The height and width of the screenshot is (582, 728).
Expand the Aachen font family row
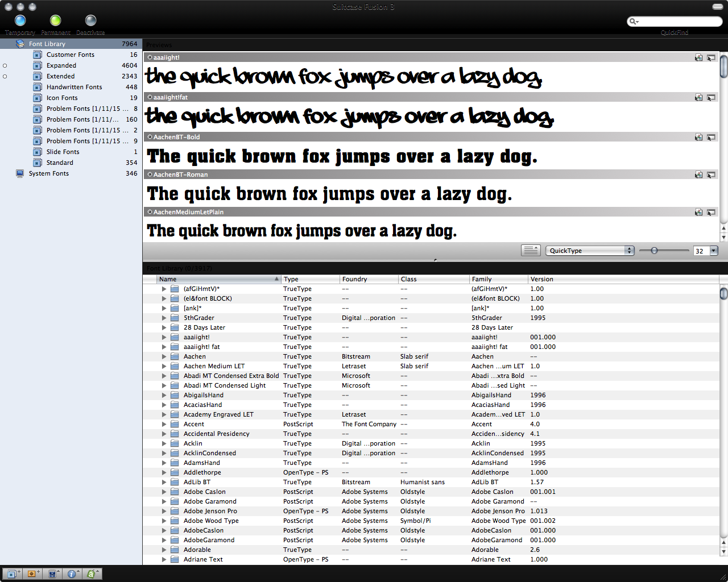pos(164,356)
